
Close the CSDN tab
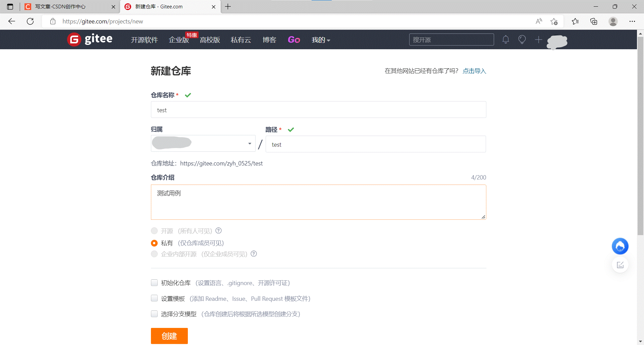[x=113, y=7]
